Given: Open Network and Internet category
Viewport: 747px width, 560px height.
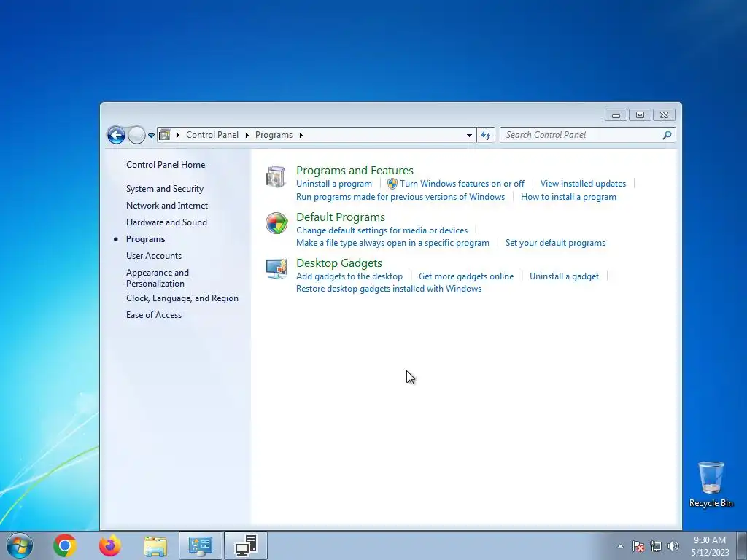Looking at the screenshot, I should [x=167, y=206].
